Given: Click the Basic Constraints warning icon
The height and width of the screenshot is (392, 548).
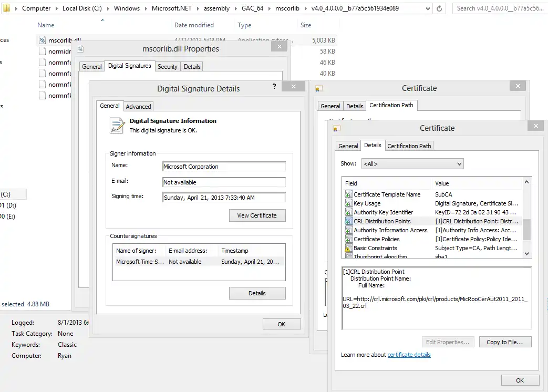Looking at the screenshot, I should click(x=348, y=248).
